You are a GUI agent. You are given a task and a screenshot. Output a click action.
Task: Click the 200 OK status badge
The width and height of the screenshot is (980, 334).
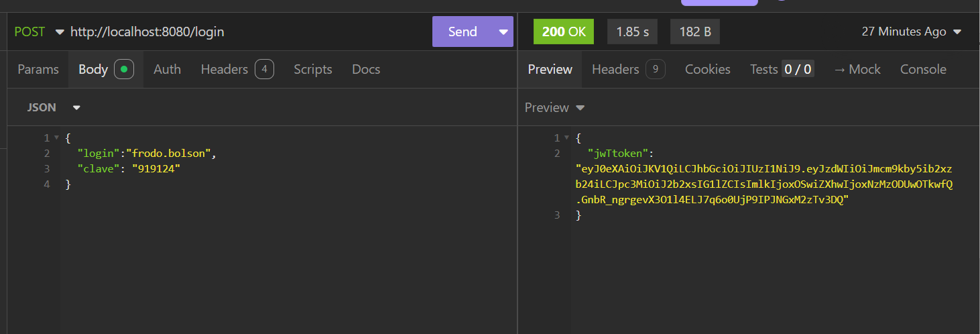(564, 32)
